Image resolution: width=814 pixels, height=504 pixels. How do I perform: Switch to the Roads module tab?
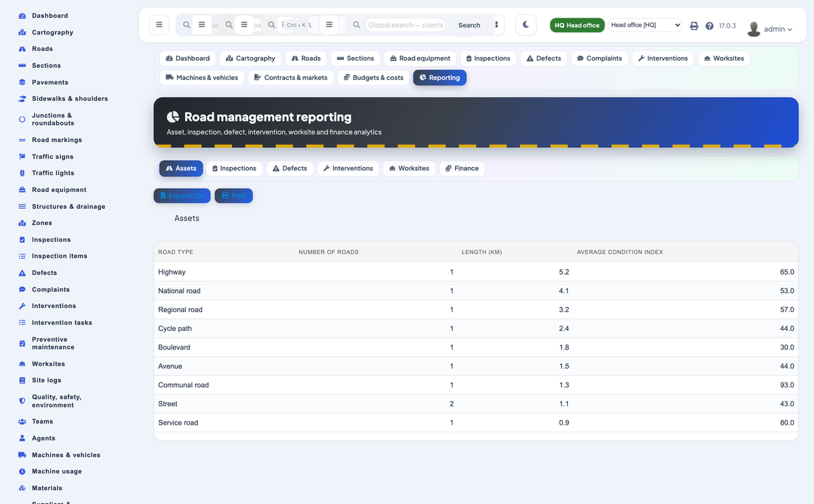pos(305,58)
